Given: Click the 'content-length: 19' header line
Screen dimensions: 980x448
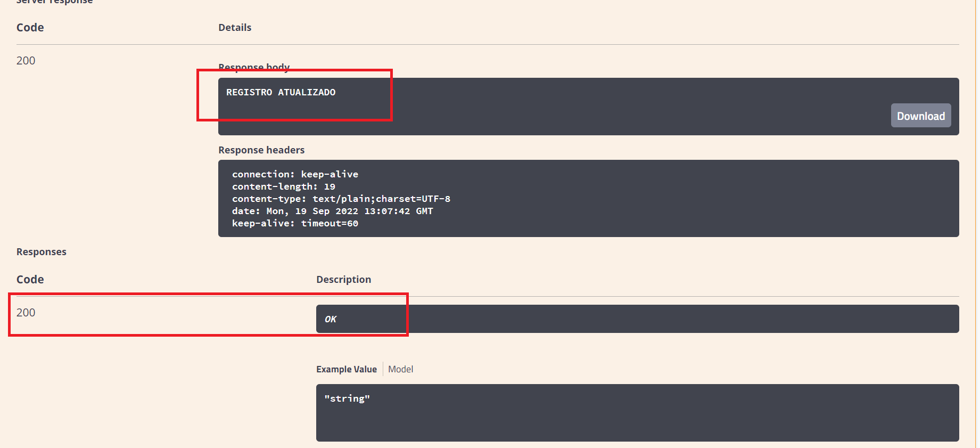Looking at the screenshot, I should (x=284, y=186).
